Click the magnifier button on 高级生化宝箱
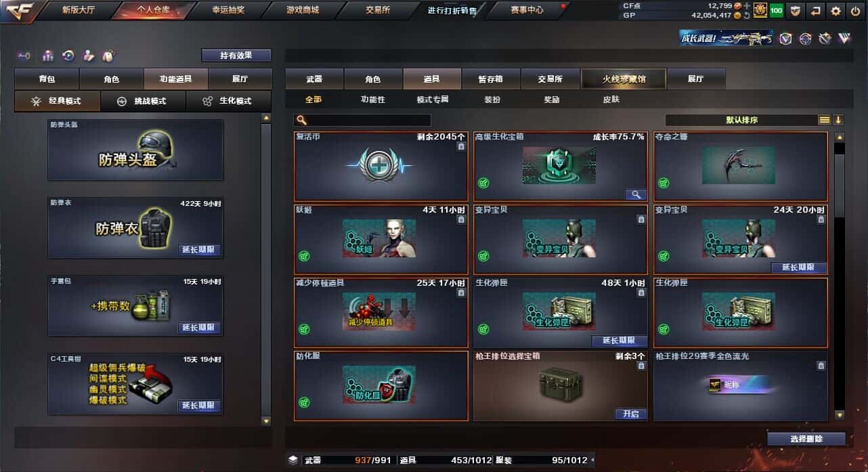The image size is (868, 472). (x=636, y=194)
